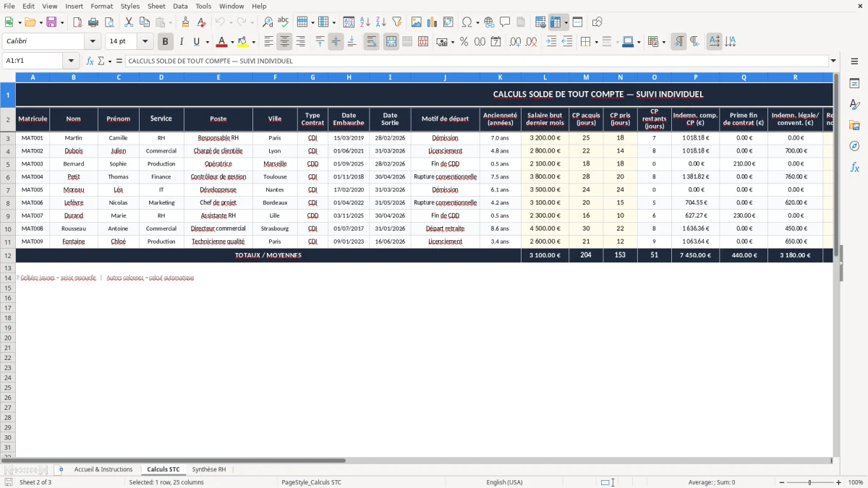Apply AutoFilter using the funnel icon
Viewport: 868px width, 488px height.
pyautogui.click(x=397, y=22)
